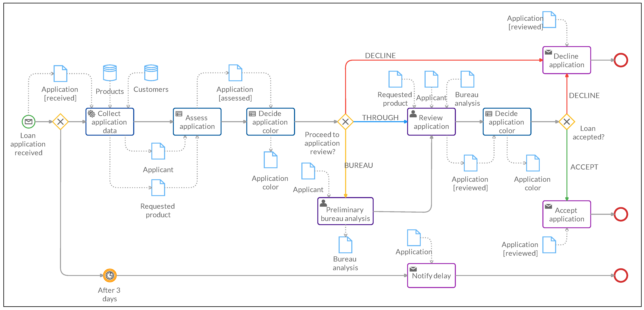644x310 pixels.
Task: Click the Assess application task box
Action: click(x=197, y=122)
